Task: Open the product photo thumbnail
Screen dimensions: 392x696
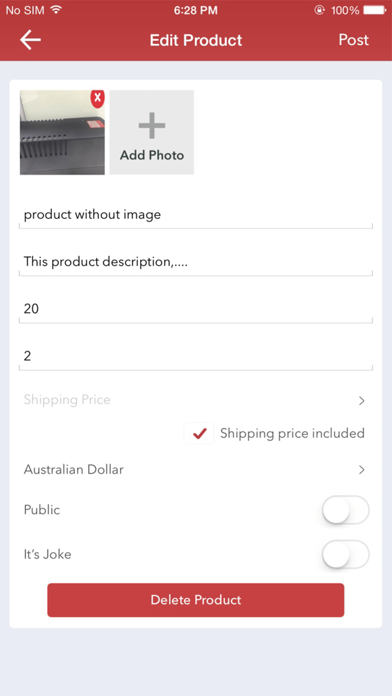Action: point(62,132)
